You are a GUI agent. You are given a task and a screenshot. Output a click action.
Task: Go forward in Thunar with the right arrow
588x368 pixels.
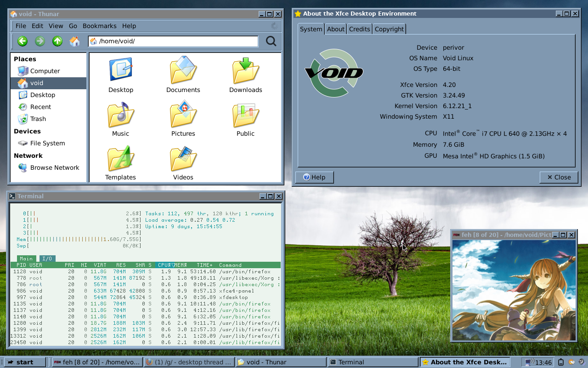pos(40,41)
